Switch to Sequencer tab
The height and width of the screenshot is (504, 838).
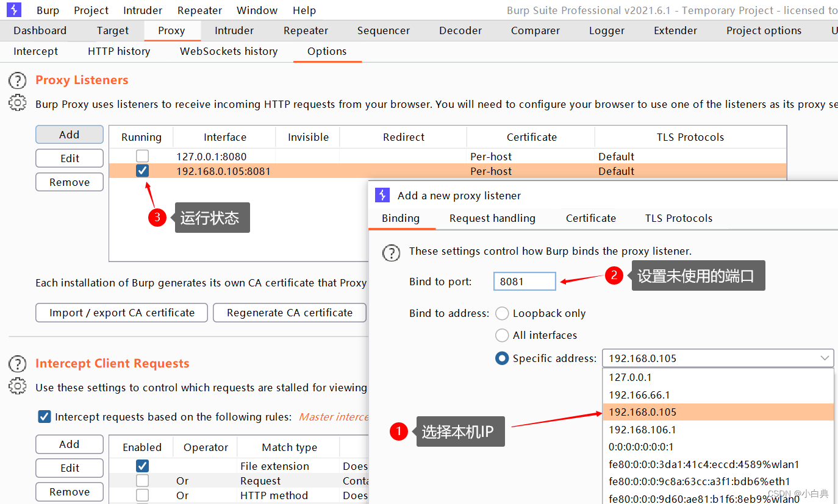[384, 30]
